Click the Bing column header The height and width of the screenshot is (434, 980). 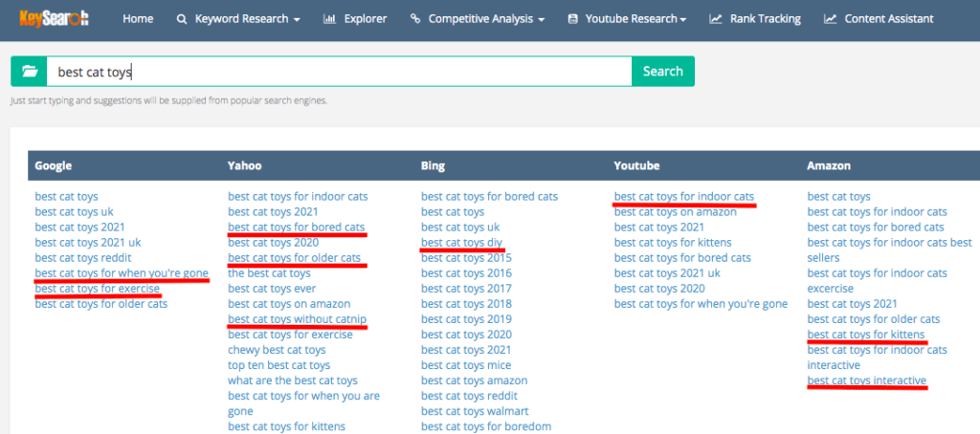tap(434, 166)
